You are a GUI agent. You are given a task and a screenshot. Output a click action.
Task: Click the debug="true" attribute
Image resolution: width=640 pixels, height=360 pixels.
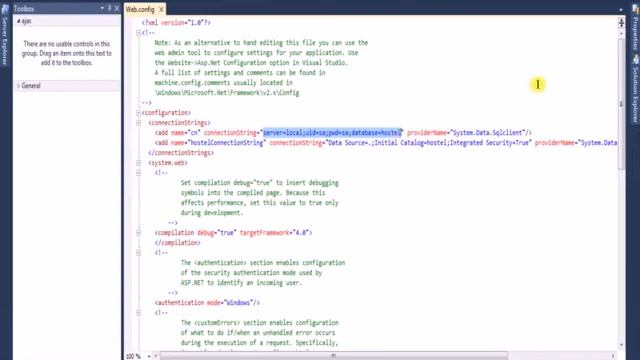[217, 233]
